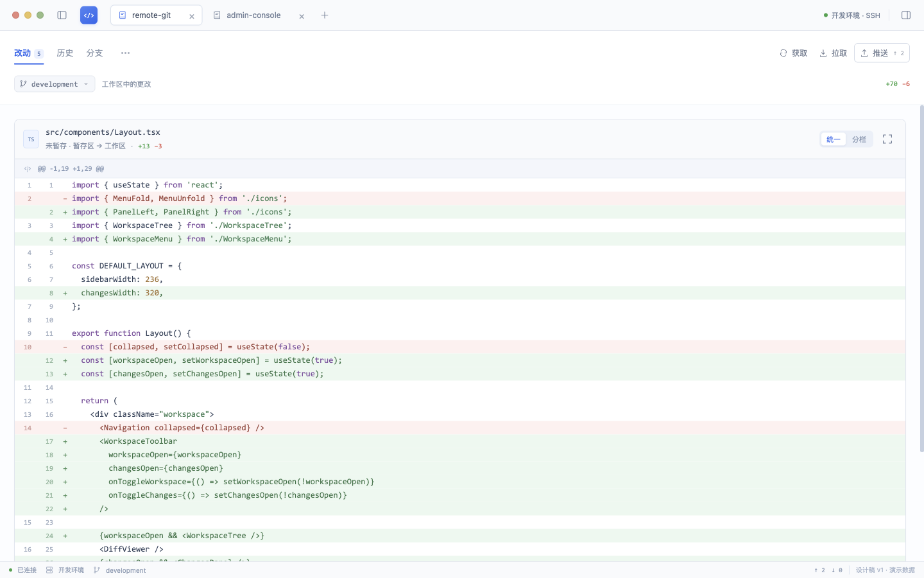Click the ↑ 2 ahead count in status bar
The image size is (924, 578).
coord(819,570)
